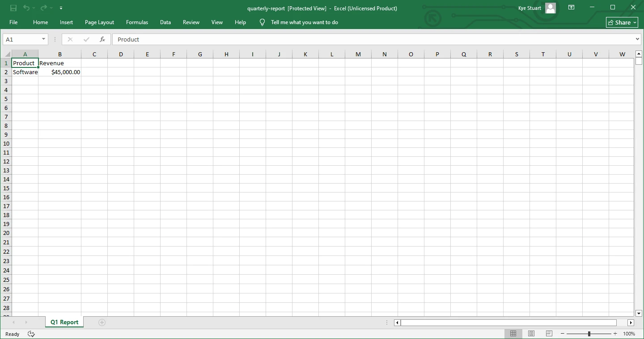Click the Insert Function fx icon
Image resolution: width=644 pixels, height=339 pixels.
[102, 39]
